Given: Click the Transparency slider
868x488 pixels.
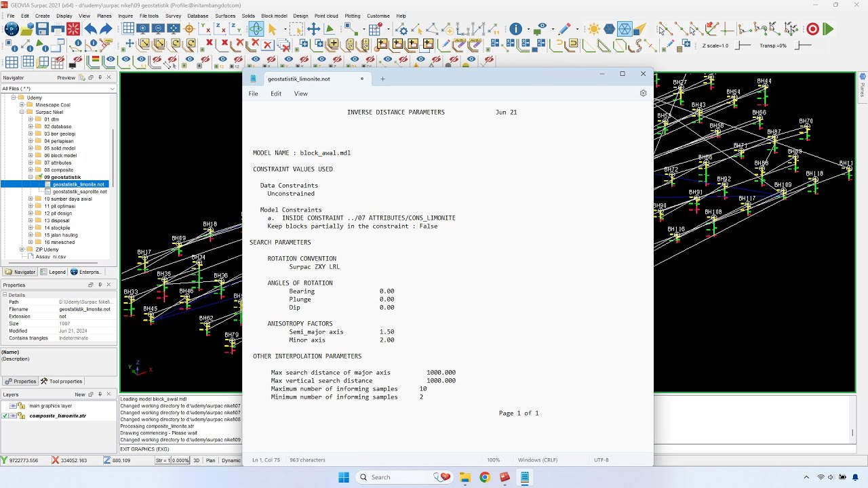Looking at the screenshot, I should point(802,45).
